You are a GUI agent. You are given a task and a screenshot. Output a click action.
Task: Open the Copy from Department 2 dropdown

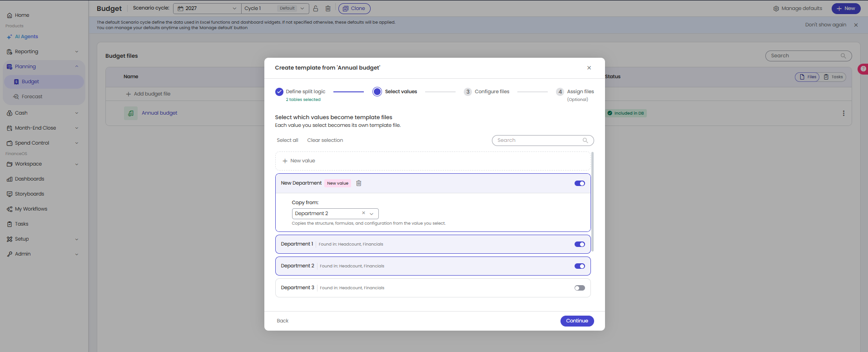click(335, 213)
